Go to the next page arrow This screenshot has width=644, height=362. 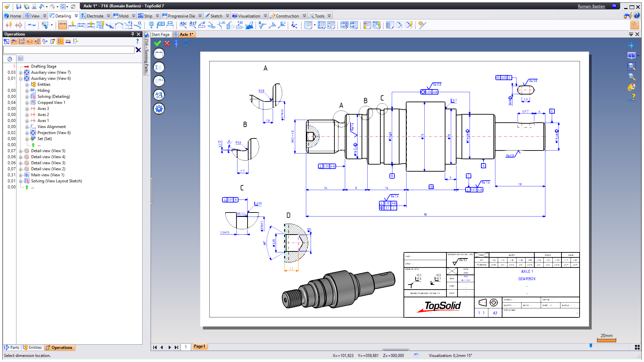[169, 347]
